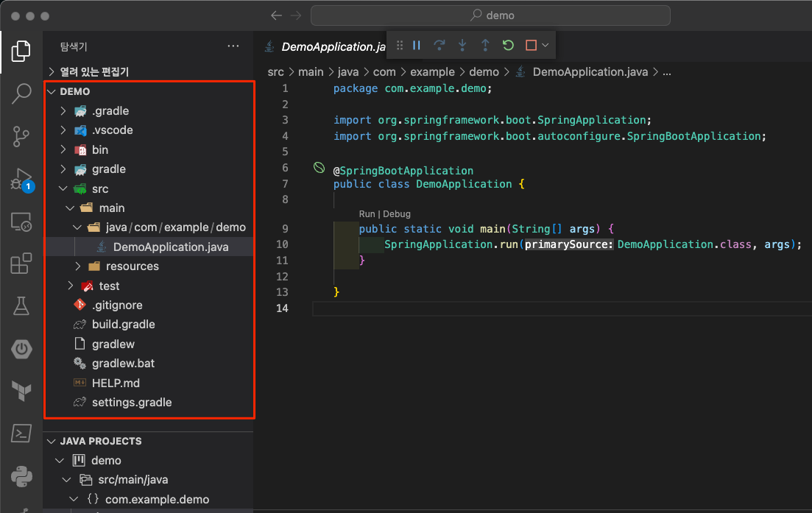This screenshot has height=513, width=812.
Task: Open the Testing flask view
Action: coord(21,306)
